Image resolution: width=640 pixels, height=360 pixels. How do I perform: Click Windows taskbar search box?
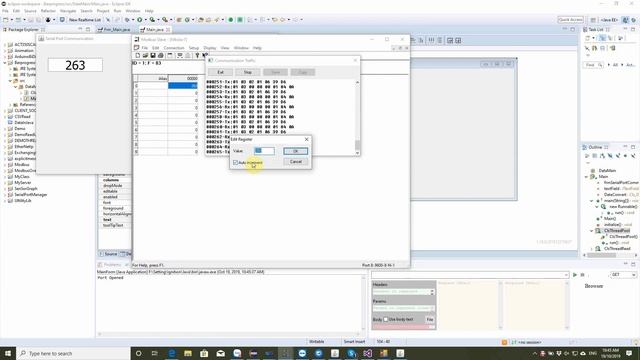pos(73,353)
